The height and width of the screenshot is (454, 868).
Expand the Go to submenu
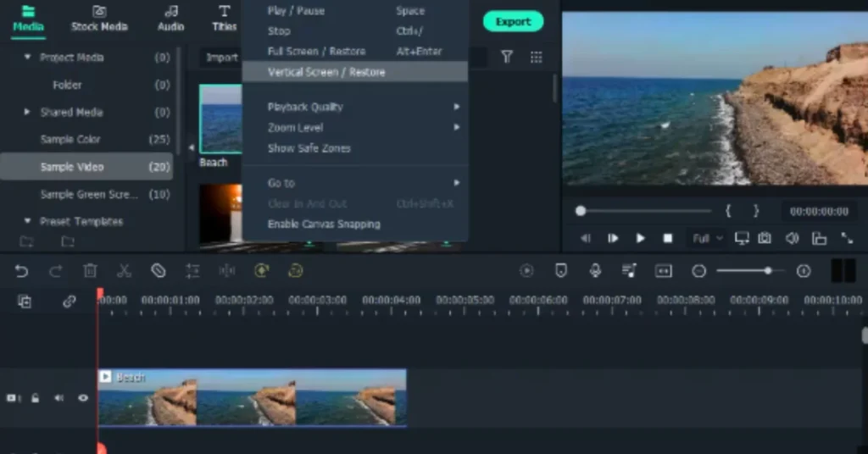coord(355,182)
